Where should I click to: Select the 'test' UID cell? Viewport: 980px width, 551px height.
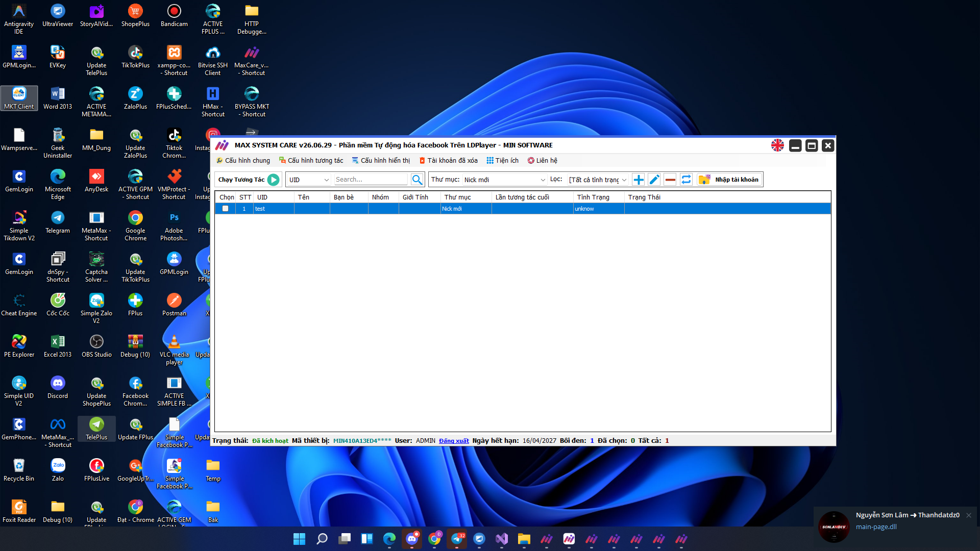(274, 209)
